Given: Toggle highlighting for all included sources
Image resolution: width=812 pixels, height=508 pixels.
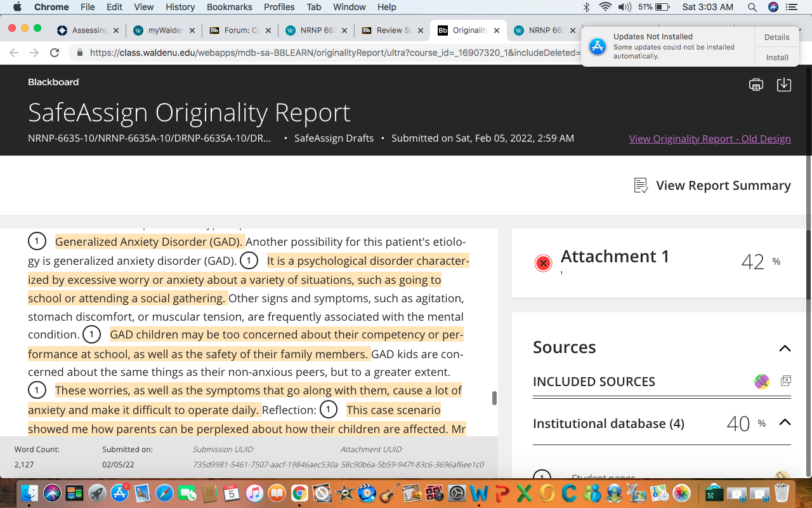Looking at the screenshot, I should pyautogui.click(x=762, y=381).
